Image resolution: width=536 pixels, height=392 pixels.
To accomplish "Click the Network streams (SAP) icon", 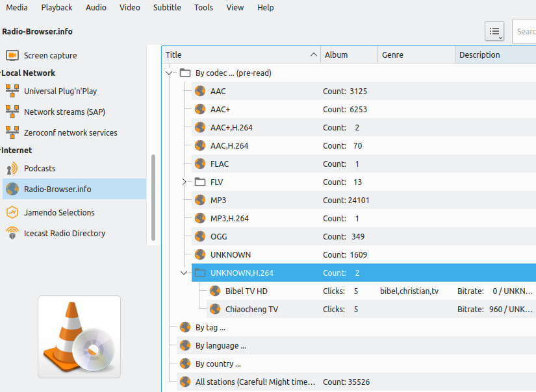I will [x=12, y=112].
